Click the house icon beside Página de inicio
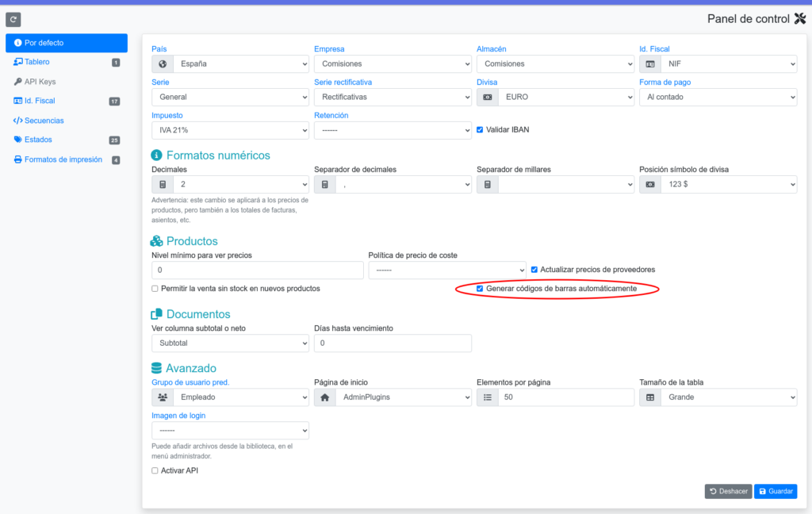 pyautogui.click(x=325, y=397)
